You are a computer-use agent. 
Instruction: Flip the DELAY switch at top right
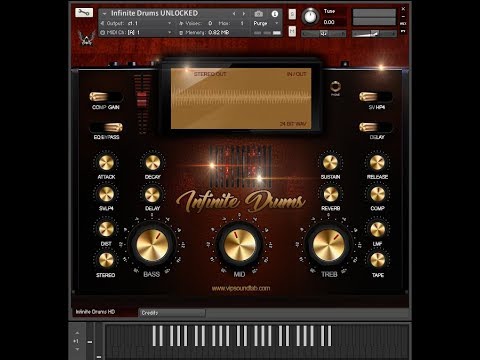click(376, 127)
